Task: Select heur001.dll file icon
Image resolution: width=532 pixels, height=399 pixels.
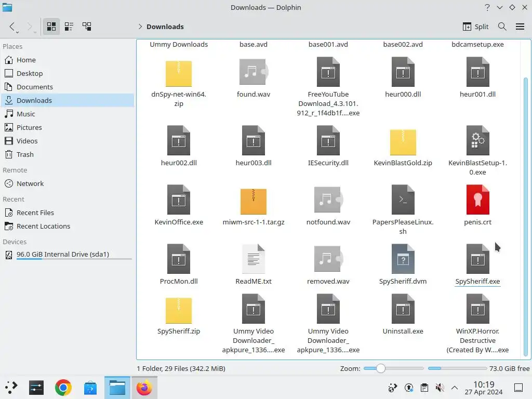Action: [x=477, y=72]
